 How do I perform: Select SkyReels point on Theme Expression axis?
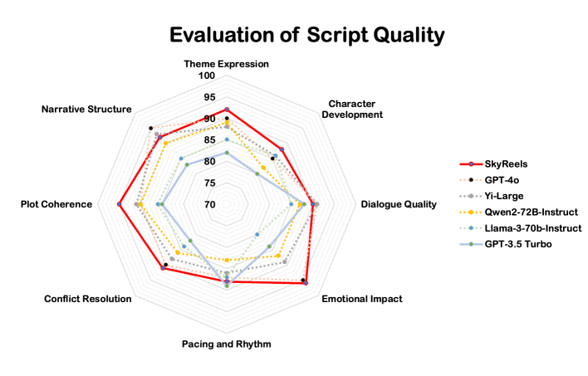click(x=227, y=110)
